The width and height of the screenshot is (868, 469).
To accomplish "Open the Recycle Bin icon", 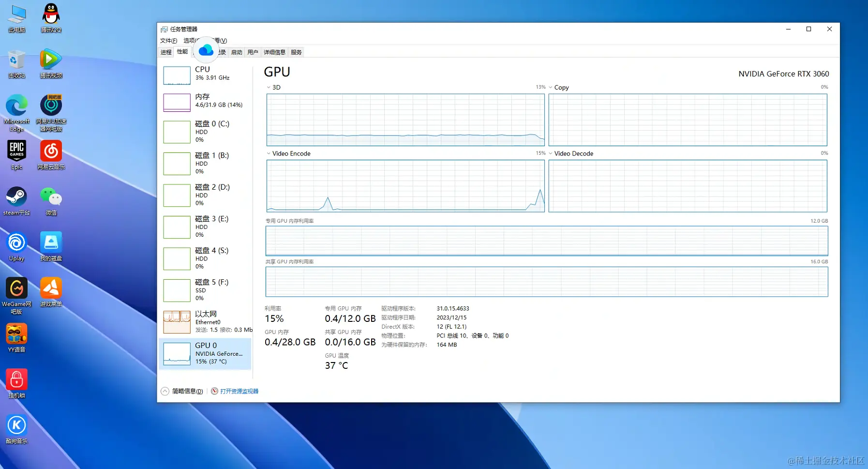I will pos(17,63).
